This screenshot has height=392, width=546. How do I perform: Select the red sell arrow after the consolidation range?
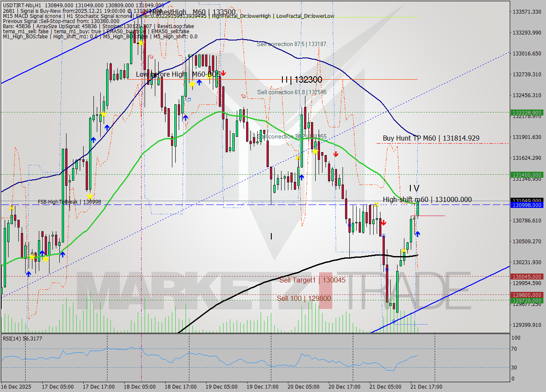pos(383,222)
